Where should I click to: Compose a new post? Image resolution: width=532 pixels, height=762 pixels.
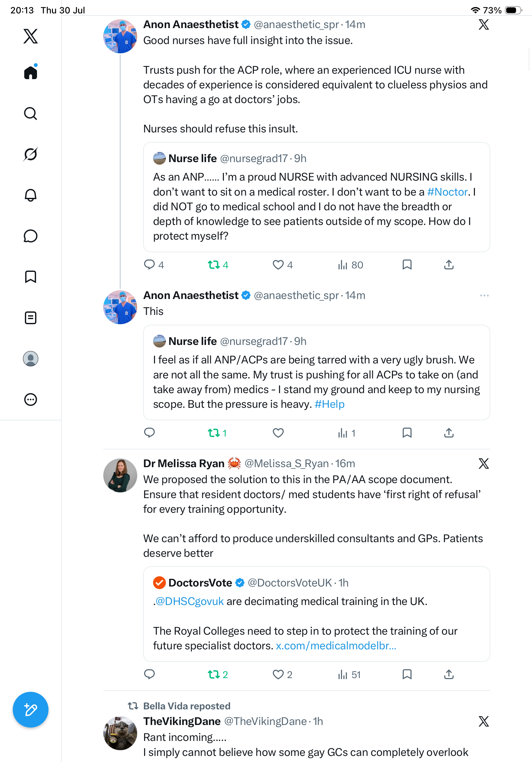(x=31, y=710)
